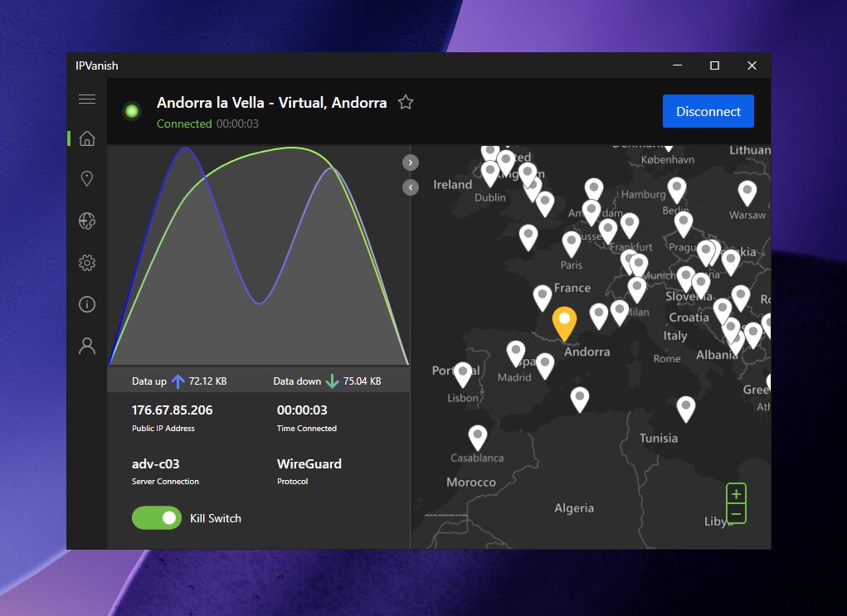Click the Time Connected 00:00:03 value
Viewport: 847px width, 616px height.
(x=302, y=410)
